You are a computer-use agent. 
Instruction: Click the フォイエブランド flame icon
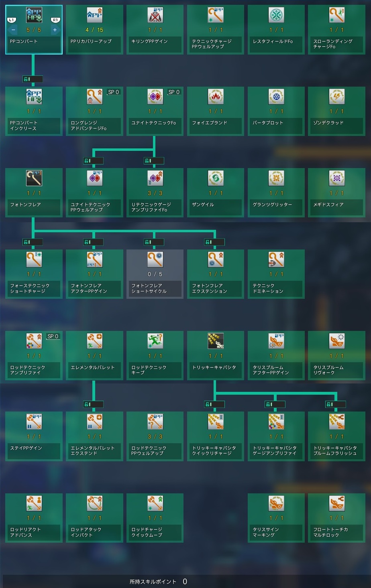pos(216,97)
